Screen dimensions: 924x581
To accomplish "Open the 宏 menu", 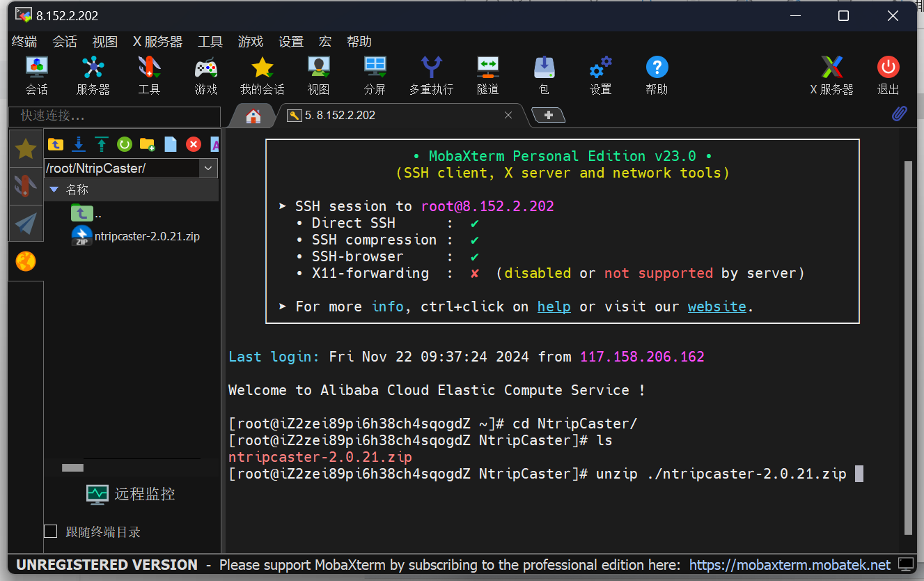I will tap(325, 42).
